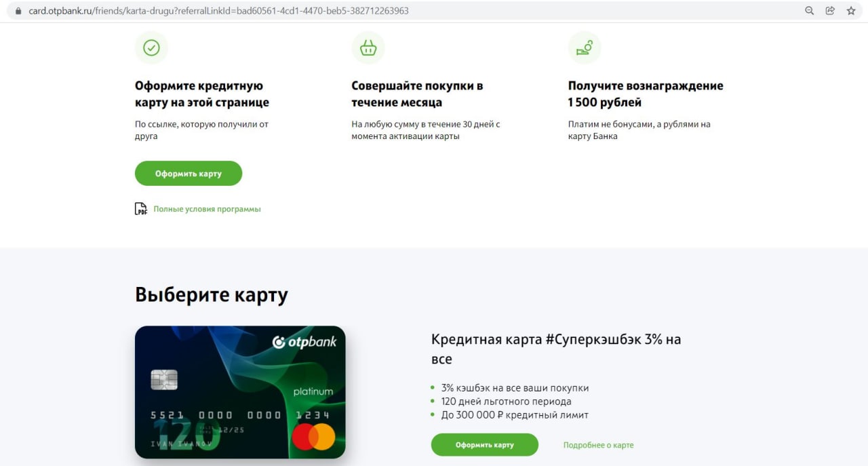Open "Полные условия программы" link
The image size is (868, 466).
click(207, 209)
